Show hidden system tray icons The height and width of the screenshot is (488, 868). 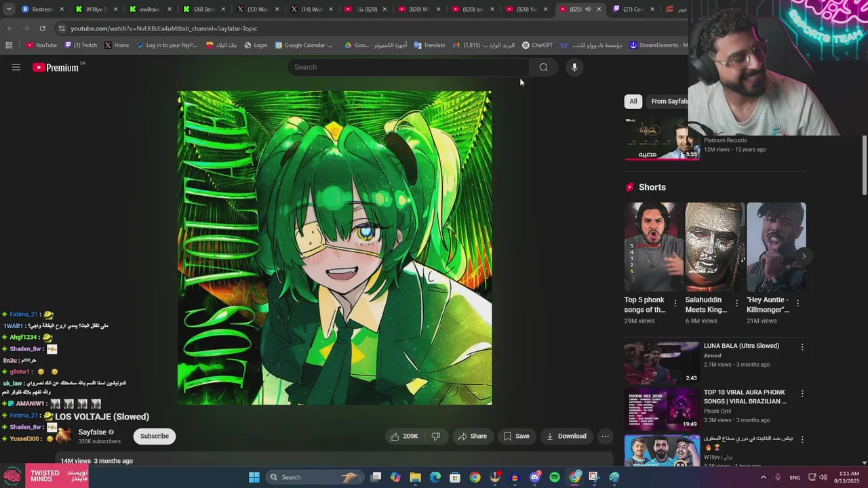click(x=763, y=477)
